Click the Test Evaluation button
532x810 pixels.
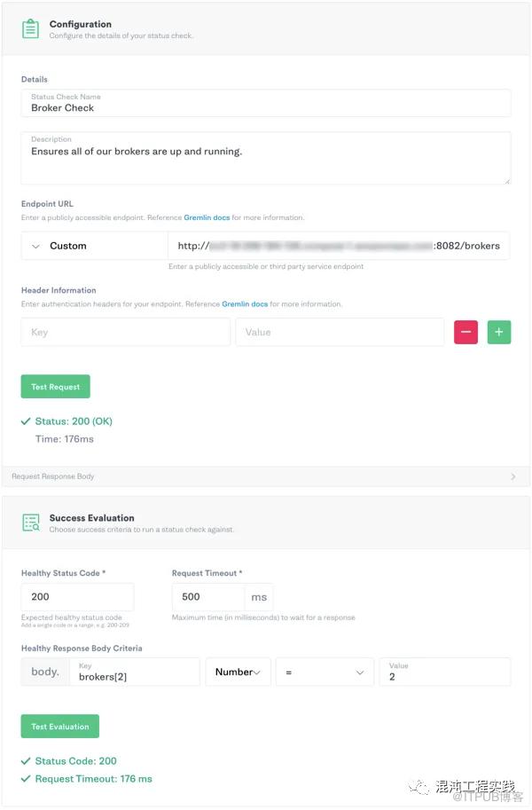tap(60, 727)
